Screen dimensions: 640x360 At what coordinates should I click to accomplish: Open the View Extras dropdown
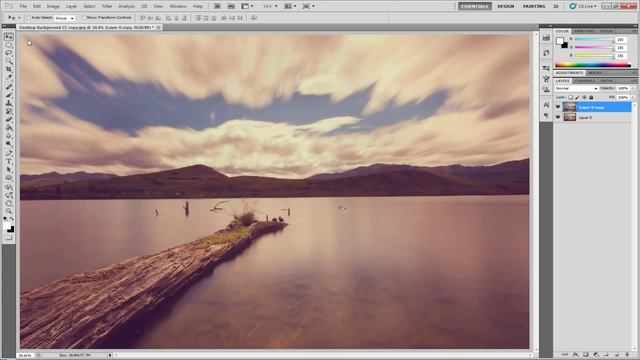247,6
